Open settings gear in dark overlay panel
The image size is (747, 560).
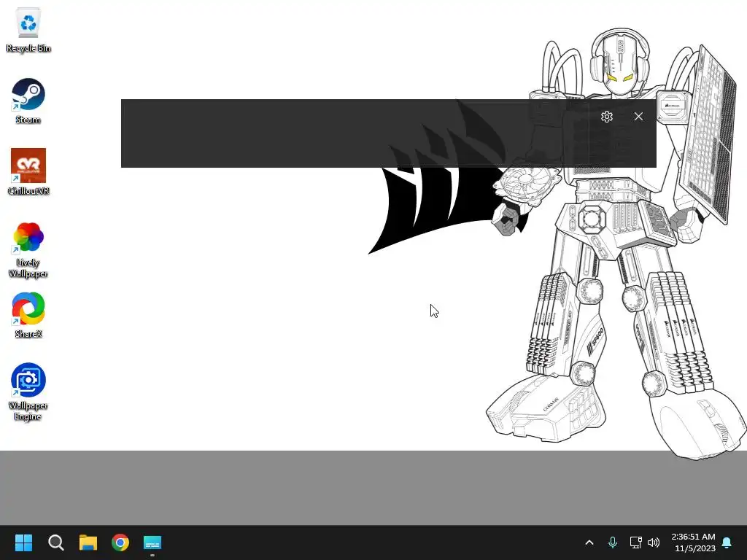(x=606, y=117)
